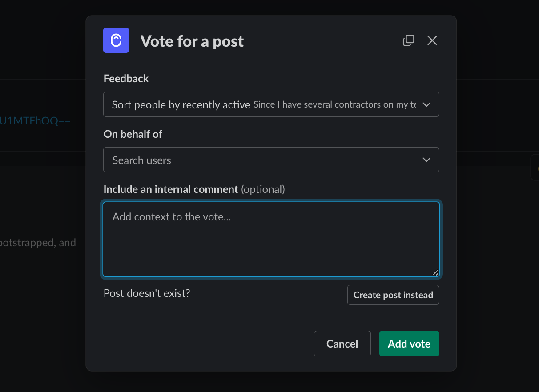Click Create post instead
This screenshot has width=539, height=392.
(x=393, y=295)
